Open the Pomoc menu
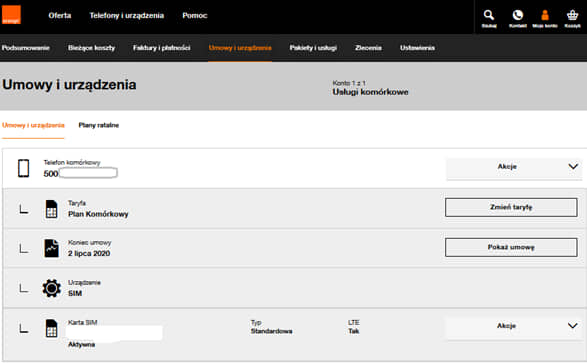This screenshot has height=363, width=587. point(195,15)
